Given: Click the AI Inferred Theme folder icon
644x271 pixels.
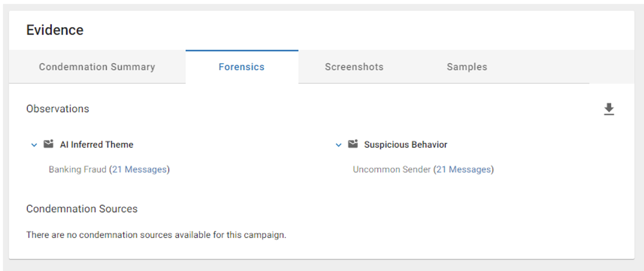Looking at the screenshot, I should 48,144.
